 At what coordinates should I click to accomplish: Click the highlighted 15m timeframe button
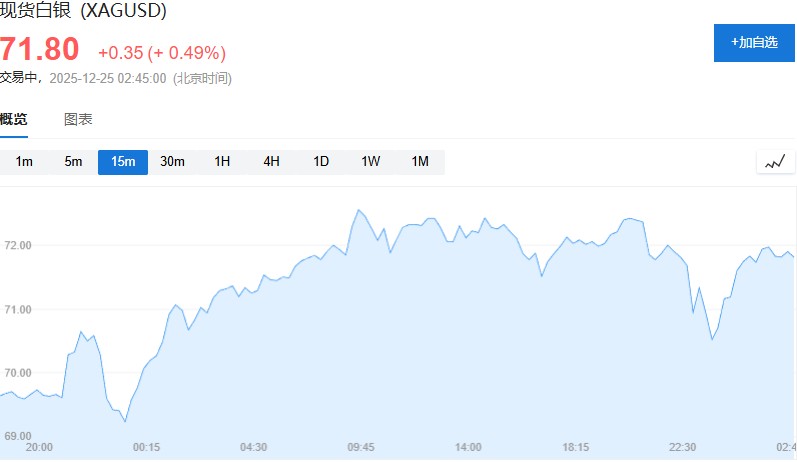click(x=123, y=162)
